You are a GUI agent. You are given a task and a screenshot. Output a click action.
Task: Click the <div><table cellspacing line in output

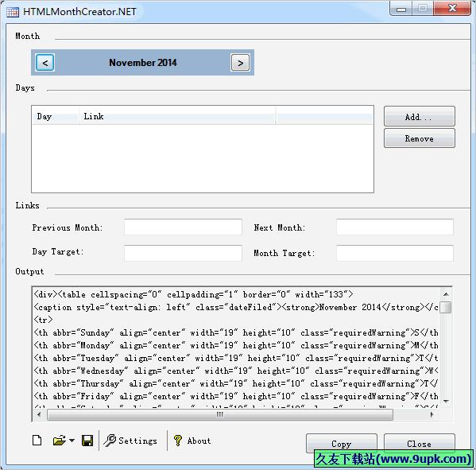[194, 294]
